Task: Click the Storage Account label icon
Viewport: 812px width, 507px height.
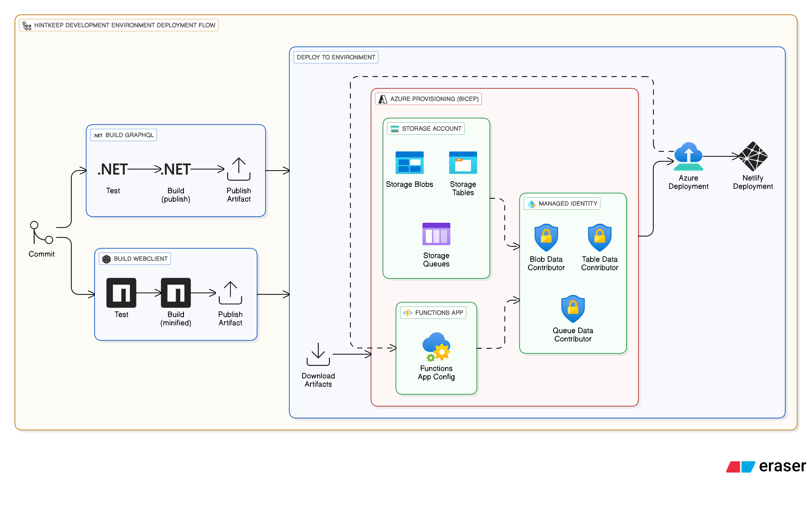Action: tap(395, 129)
